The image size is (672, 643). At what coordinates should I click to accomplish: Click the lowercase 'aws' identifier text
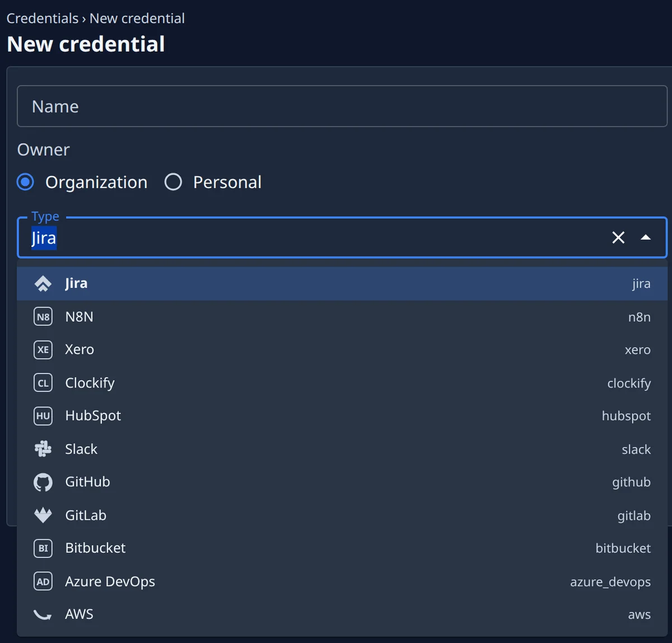click(x=640, y=615)
